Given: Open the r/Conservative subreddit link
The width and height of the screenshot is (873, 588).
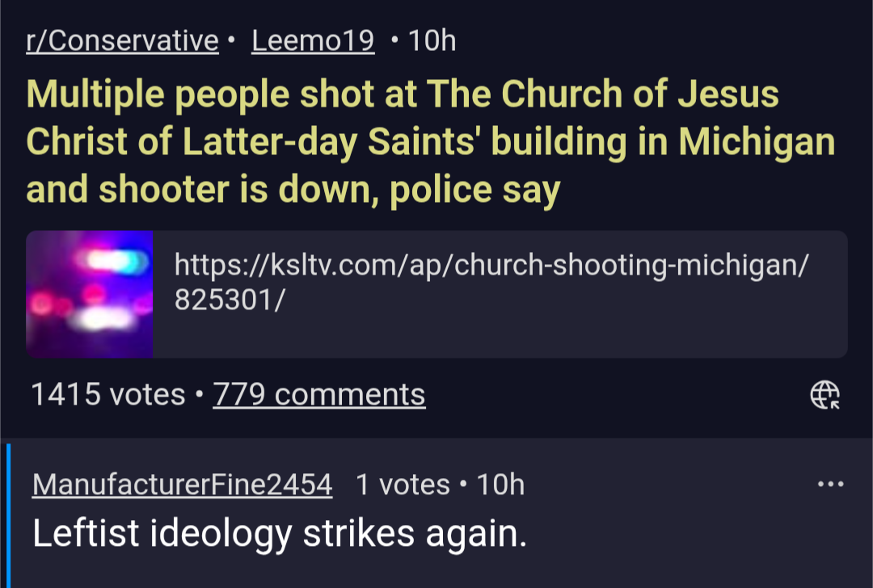Looking at the screenshot, I should click(123, 40).
